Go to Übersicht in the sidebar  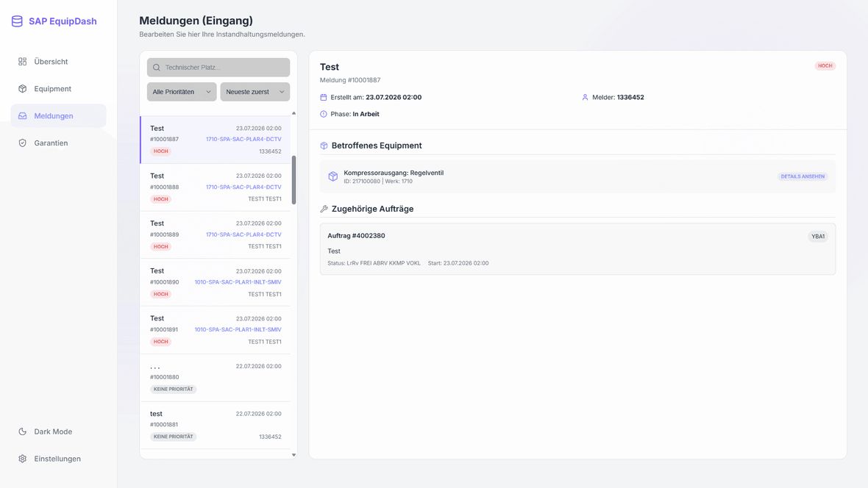[58, 62]
